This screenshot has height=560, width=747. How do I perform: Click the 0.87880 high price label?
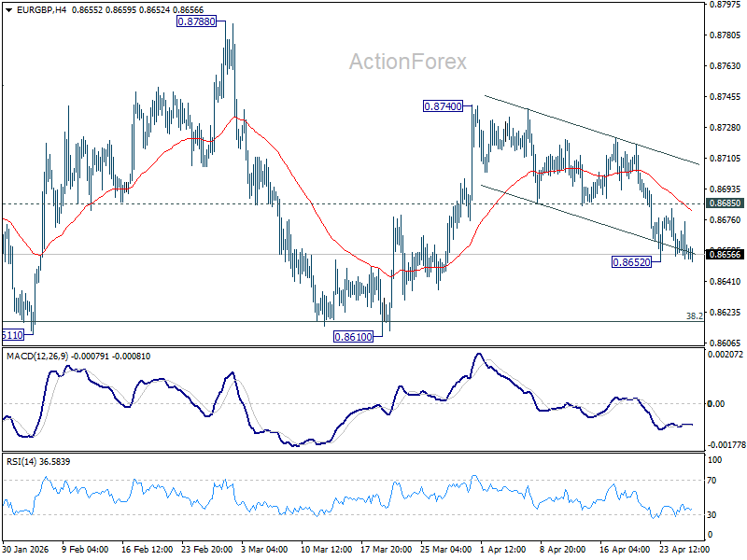coord(196,21)
